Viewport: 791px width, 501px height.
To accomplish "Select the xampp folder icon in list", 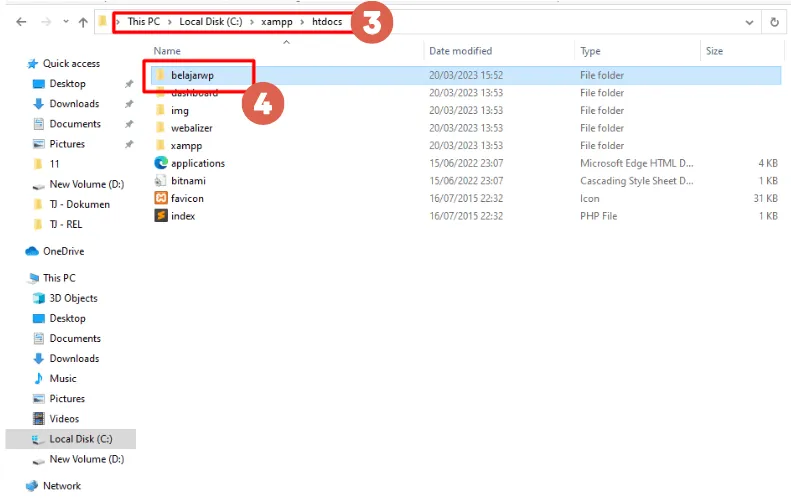I will tap(160, 145).
